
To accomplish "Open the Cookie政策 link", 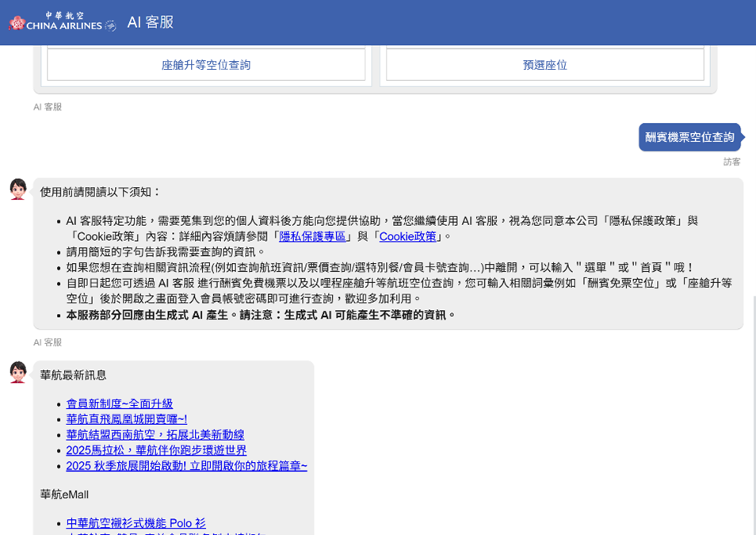I will point(407,236).
